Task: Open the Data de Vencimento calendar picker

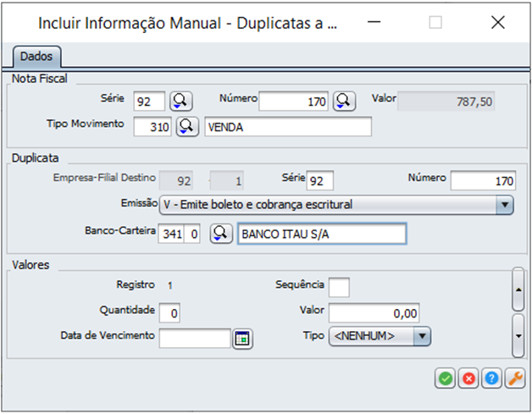Action: 243,338
